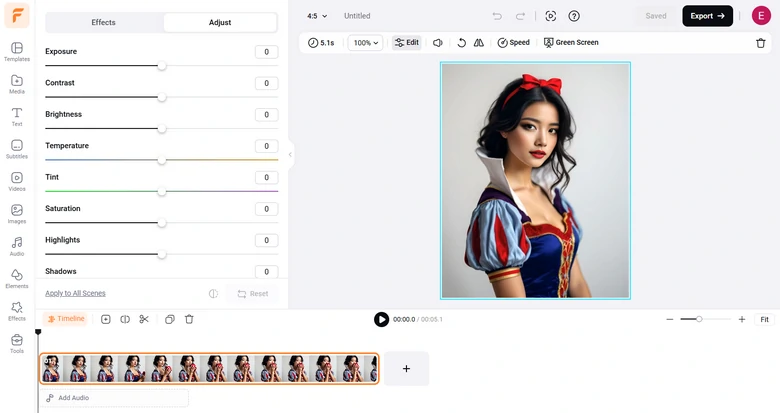780x413 pixels.
Task: Click the volume speaker icon
Action: [438, 43]
